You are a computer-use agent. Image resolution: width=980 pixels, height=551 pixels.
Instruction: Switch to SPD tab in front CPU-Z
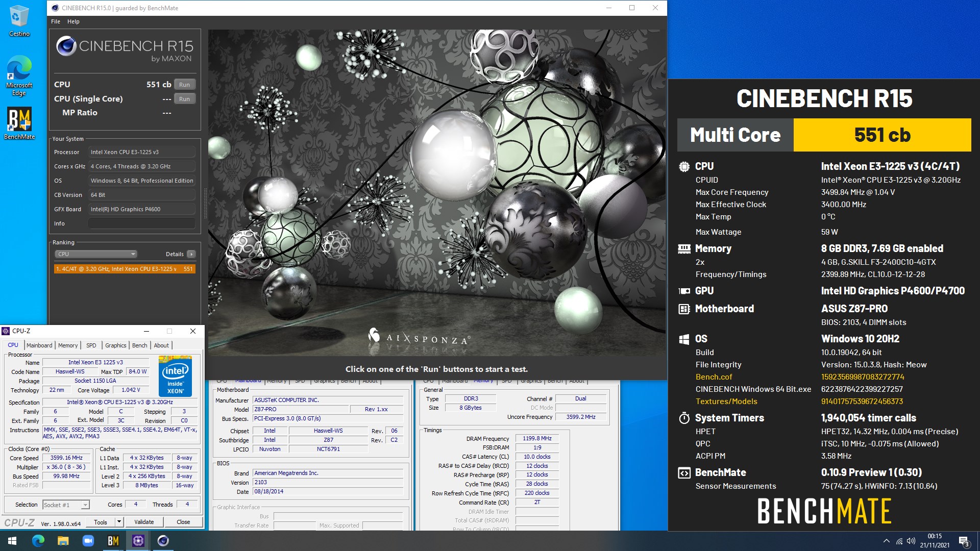point(91,345)
